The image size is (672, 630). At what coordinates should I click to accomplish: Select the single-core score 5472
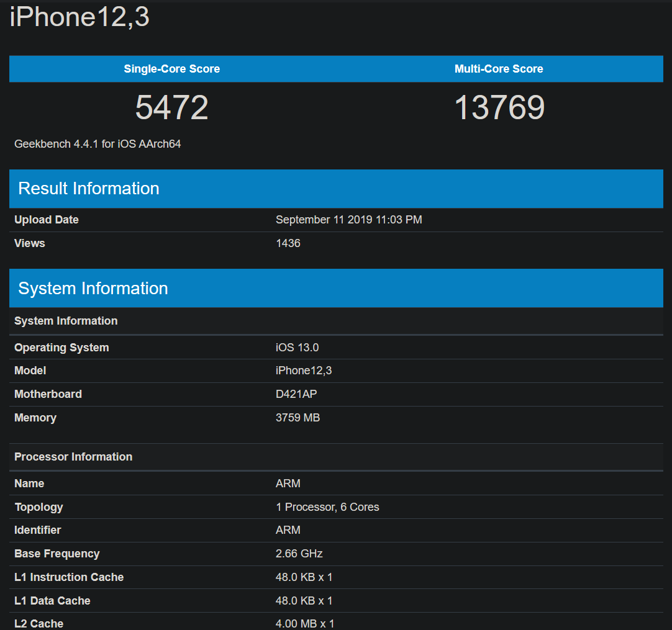click(x=172, y=107)
